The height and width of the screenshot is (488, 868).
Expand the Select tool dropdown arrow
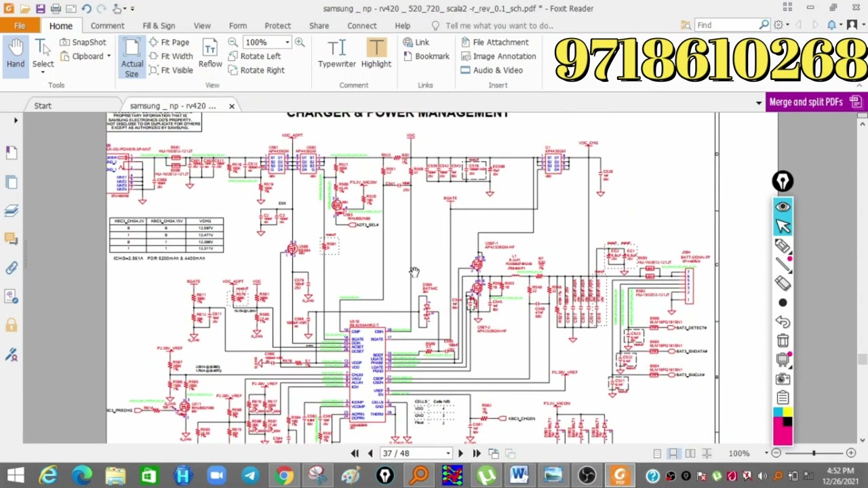43,73
